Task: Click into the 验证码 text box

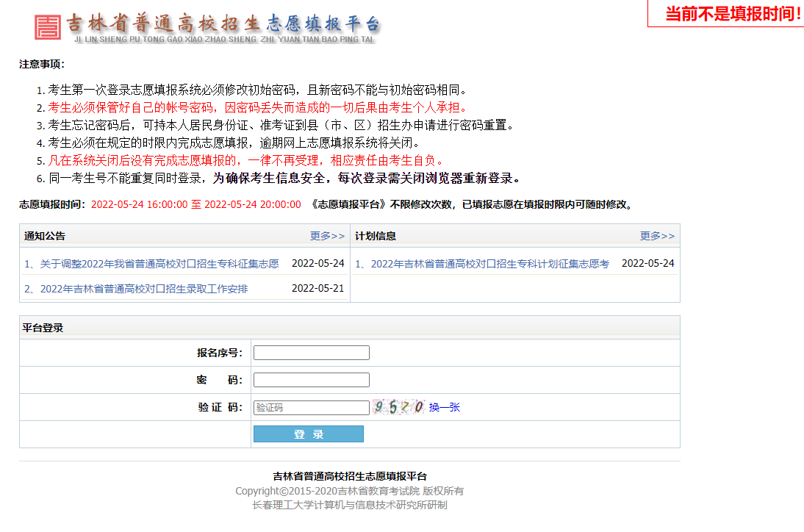Action: coord(311,407)
